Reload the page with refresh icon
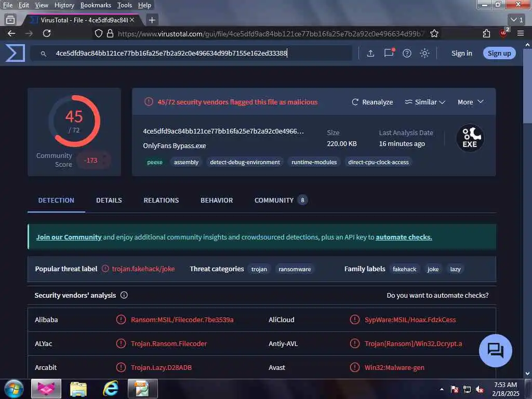The height and width of the screenshot is (399, 532). (47, 33)
